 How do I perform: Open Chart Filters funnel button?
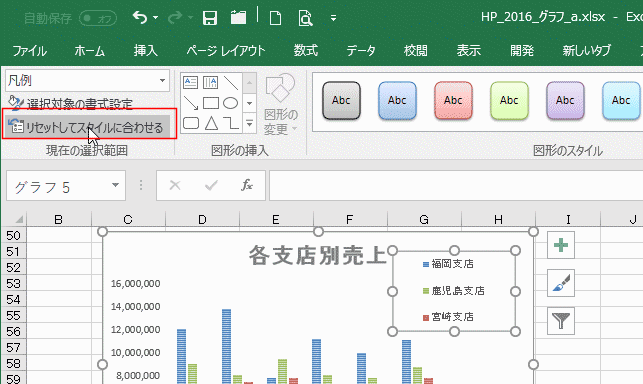pyautogui.click(x=561, y=321)
